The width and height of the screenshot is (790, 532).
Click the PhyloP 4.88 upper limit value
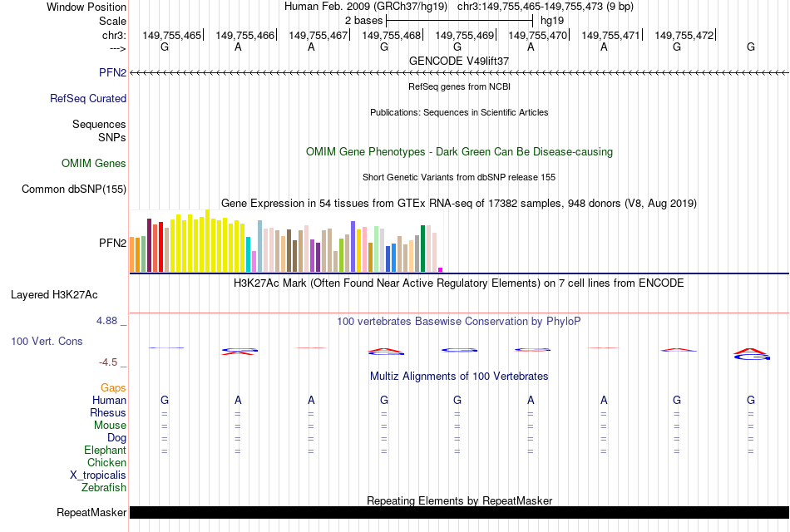pos(106,320)
